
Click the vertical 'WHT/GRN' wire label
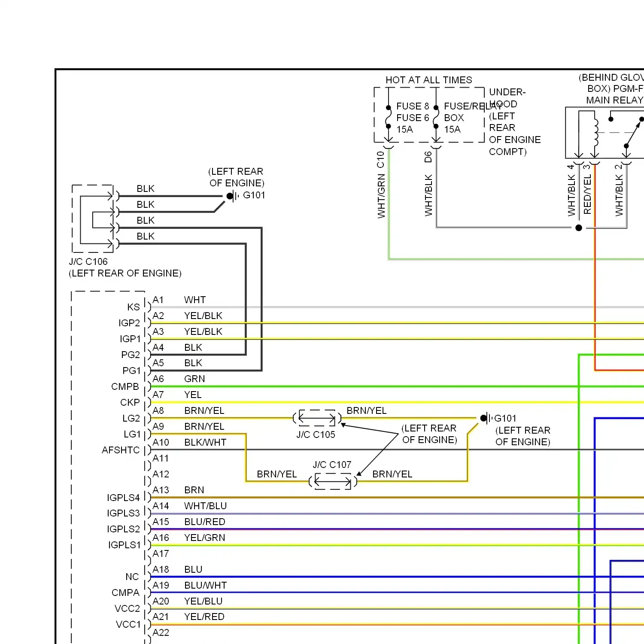381,196
